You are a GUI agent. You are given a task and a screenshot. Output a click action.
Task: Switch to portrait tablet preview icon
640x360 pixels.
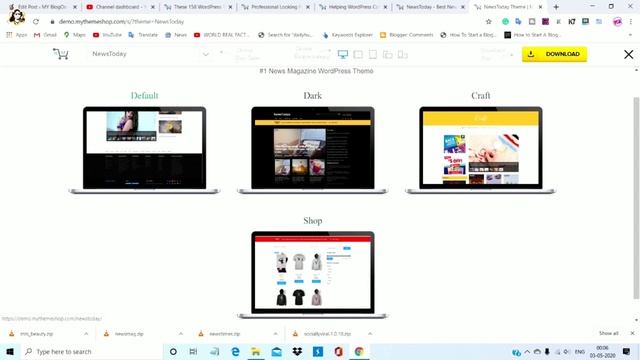[x=373, y=54]
